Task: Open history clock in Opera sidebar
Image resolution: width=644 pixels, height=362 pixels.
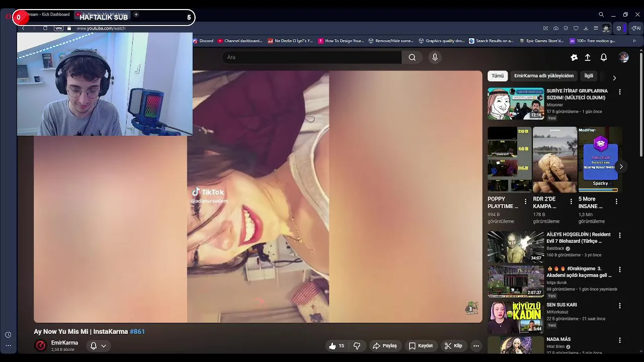Action: pos(8,335)
